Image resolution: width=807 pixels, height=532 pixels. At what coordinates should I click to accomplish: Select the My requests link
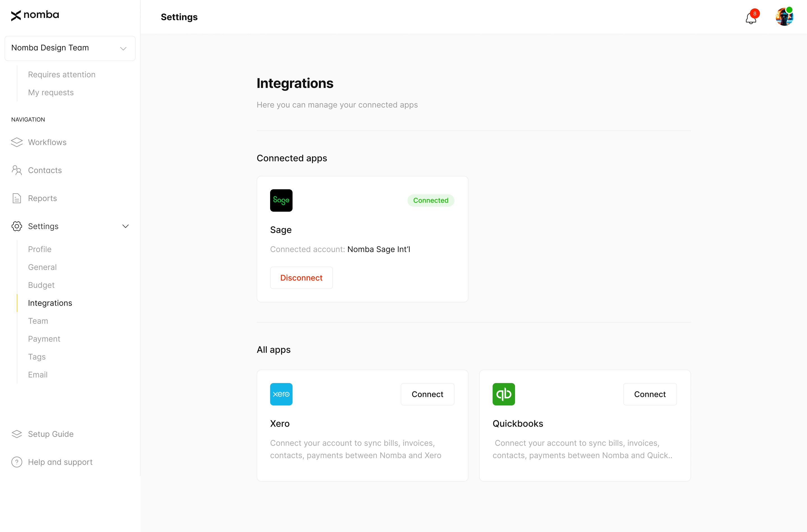pyautogui.click(x=51, y=92)
